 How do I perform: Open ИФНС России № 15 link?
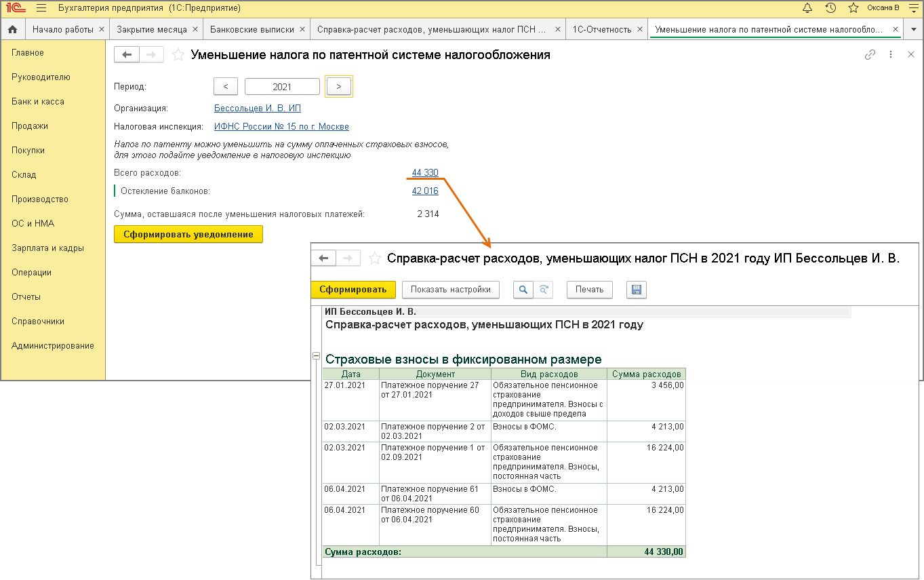click(281, 127)
